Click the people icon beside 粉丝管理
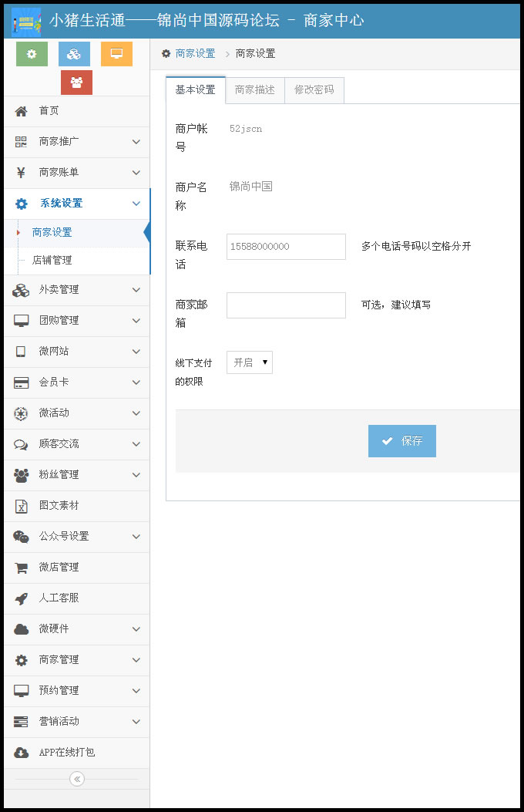 [22, 475]
